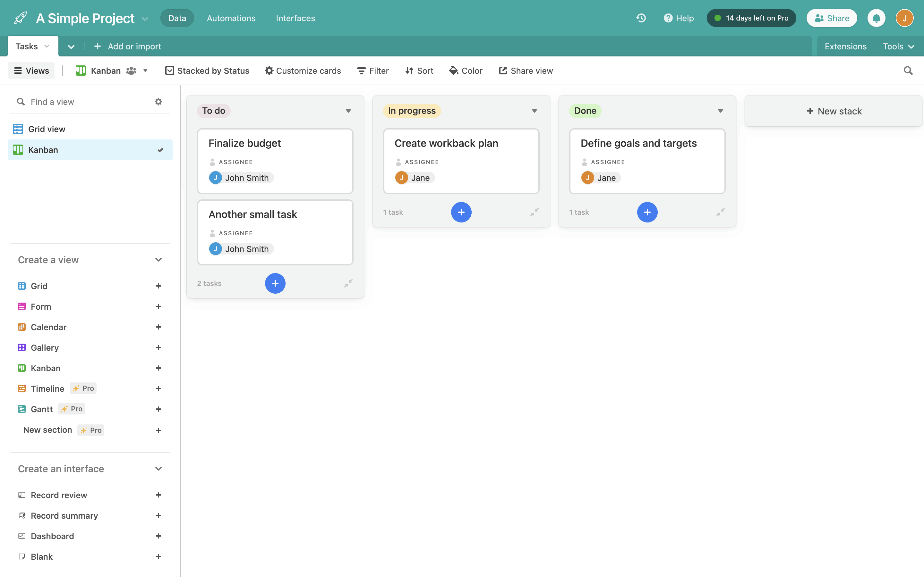Image resolution: width=924 pixels, height=577 pixels.
Task: Switch to Grid view in sidebar
Action: (x=47, y=129)
